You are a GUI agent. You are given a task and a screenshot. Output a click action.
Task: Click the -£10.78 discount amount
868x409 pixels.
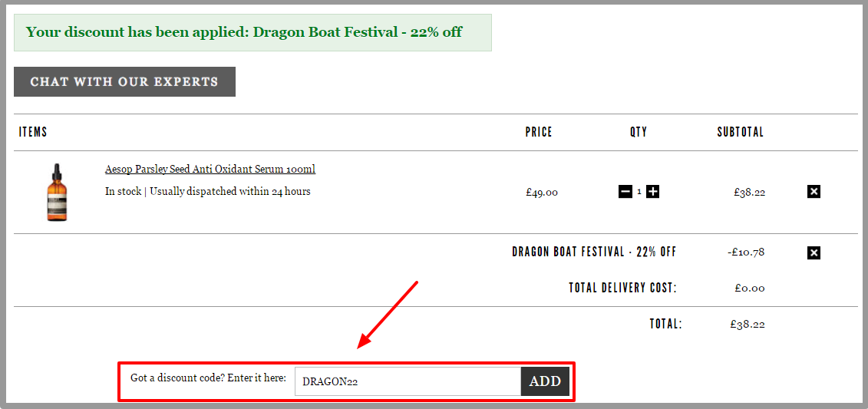click(x=746, y=252)
